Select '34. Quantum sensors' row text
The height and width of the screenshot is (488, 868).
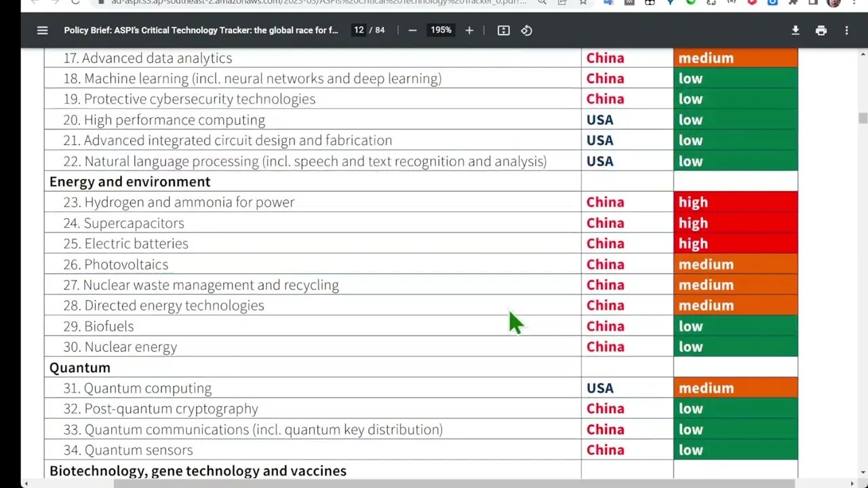click(x=128, y=450)
